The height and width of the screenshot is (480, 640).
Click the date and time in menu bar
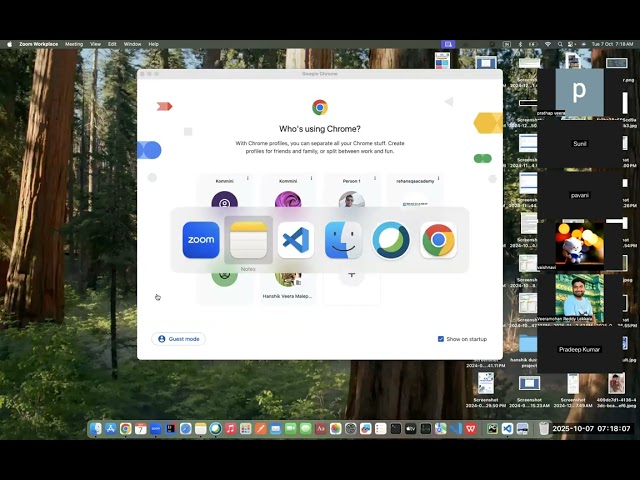pyautogui.click(x=612, y=44)
